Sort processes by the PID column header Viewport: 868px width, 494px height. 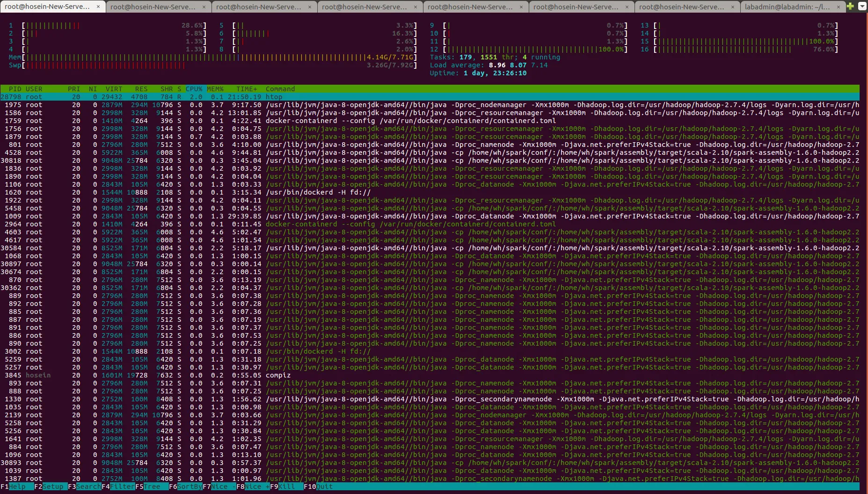[15, 89]
